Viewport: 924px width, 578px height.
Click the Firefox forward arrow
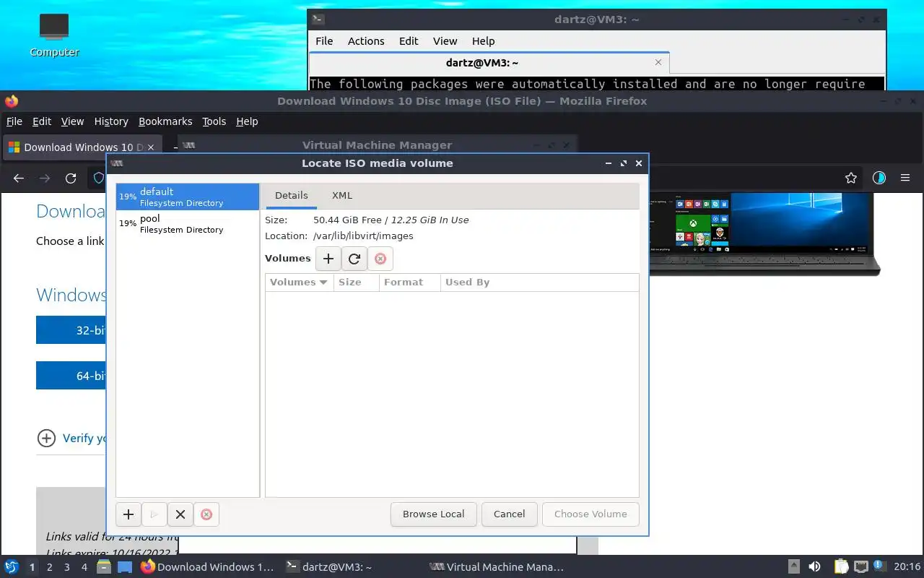(x=45, y=178)
